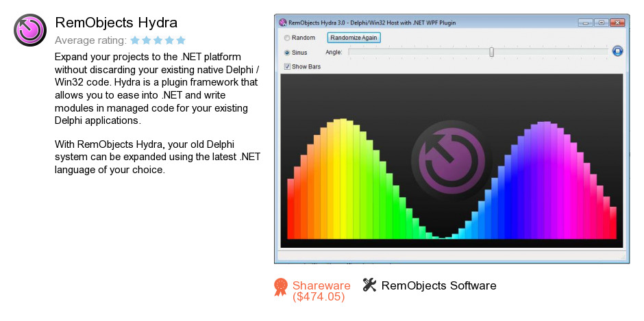Minimize the Hydra 3.0 window

585,23
